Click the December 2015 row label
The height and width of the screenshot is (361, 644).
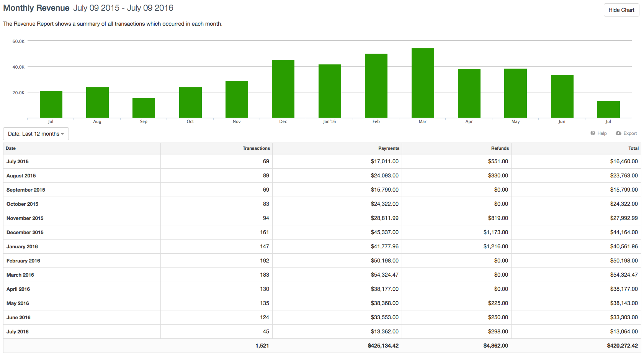click(25, 232)
